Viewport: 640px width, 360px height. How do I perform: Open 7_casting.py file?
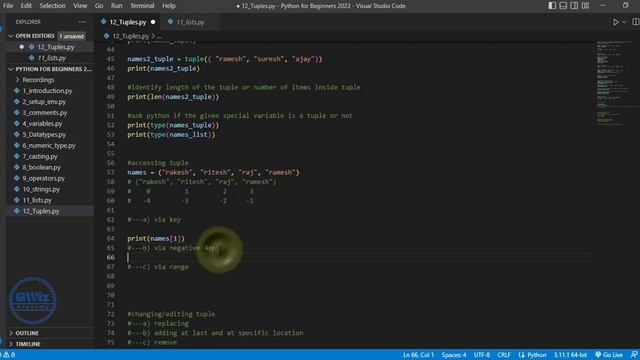[40, 157]
